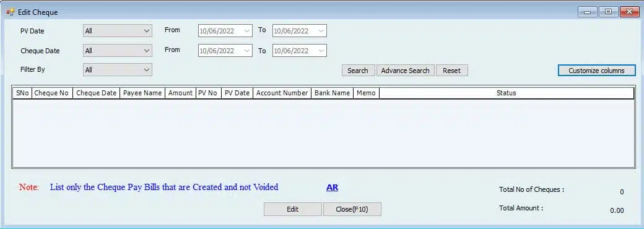Viewport: 644px width, 229px height.
Task: Open the PV Date filter dropdown
Action: tap(118, 31)
